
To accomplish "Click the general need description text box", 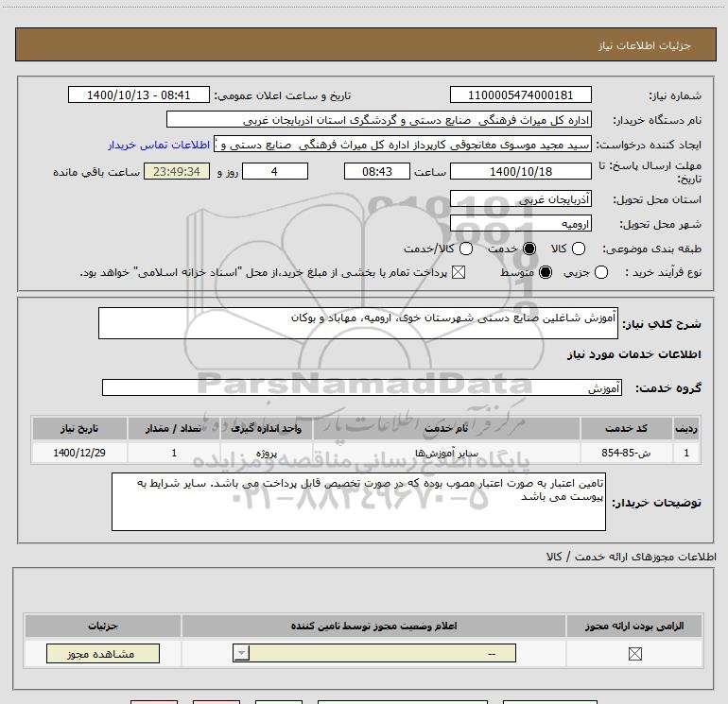I will tap(358, 323).
